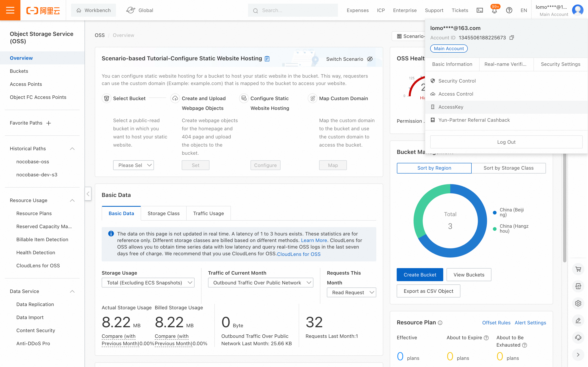Screen dimensions: 588x367
Task: Select Sort by Storage Class option
Action: (508, 168)
